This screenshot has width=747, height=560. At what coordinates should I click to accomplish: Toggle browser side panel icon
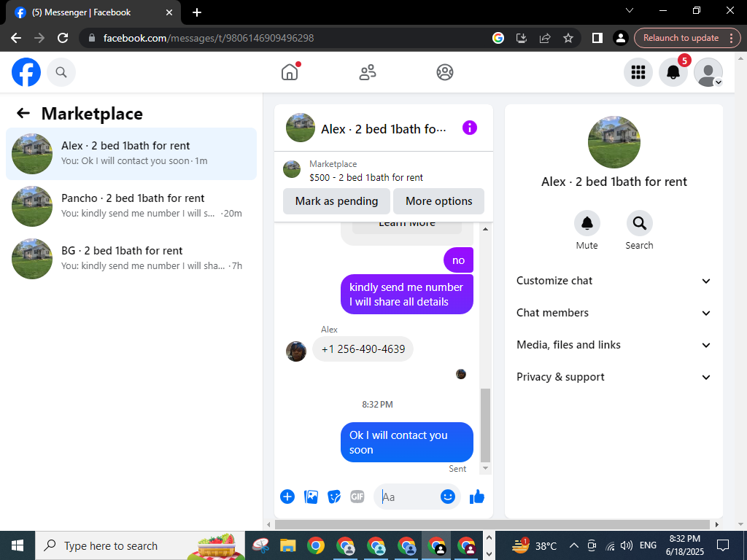point(597,38)
